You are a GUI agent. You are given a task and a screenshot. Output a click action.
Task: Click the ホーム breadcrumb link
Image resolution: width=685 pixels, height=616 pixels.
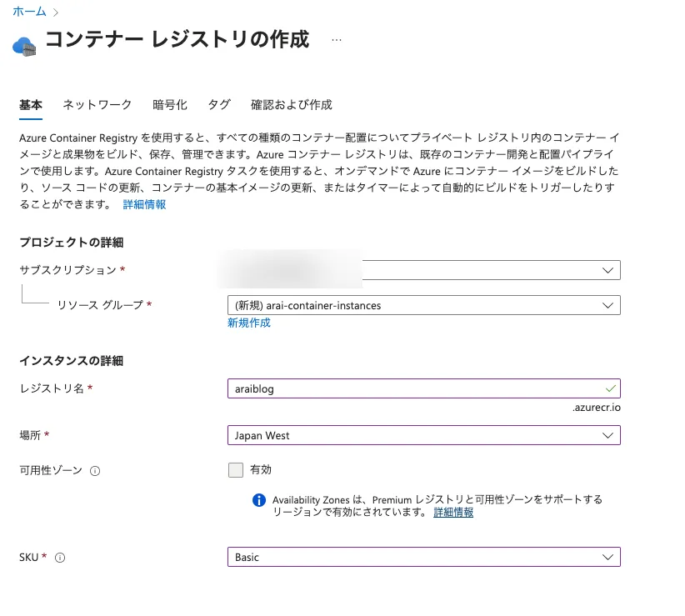tap(29, 12)
